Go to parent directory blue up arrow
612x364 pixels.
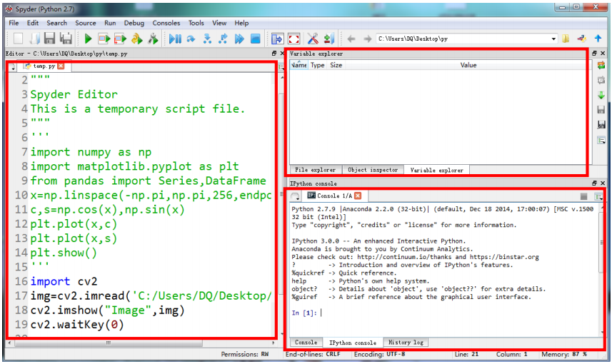coord(598,39)
